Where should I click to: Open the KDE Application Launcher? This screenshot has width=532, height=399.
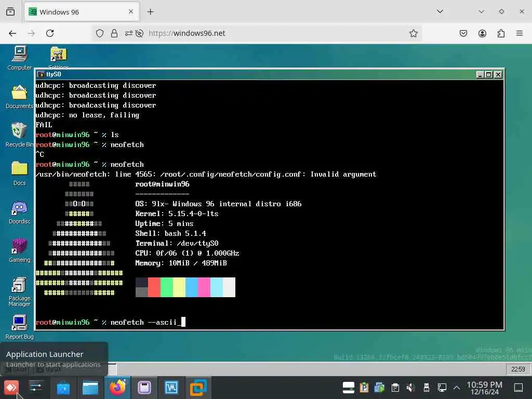pyautogui.click(x=11, y=388)
